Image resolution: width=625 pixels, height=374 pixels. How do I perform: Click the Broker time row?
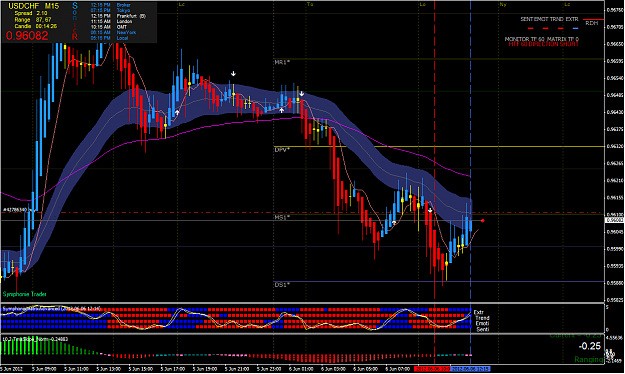(110, 5)
